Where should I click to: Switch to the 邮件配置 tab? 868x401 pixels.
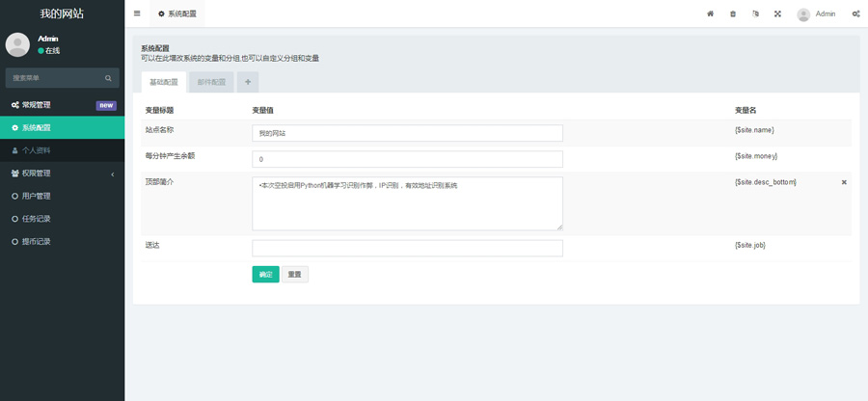[211, 83]
